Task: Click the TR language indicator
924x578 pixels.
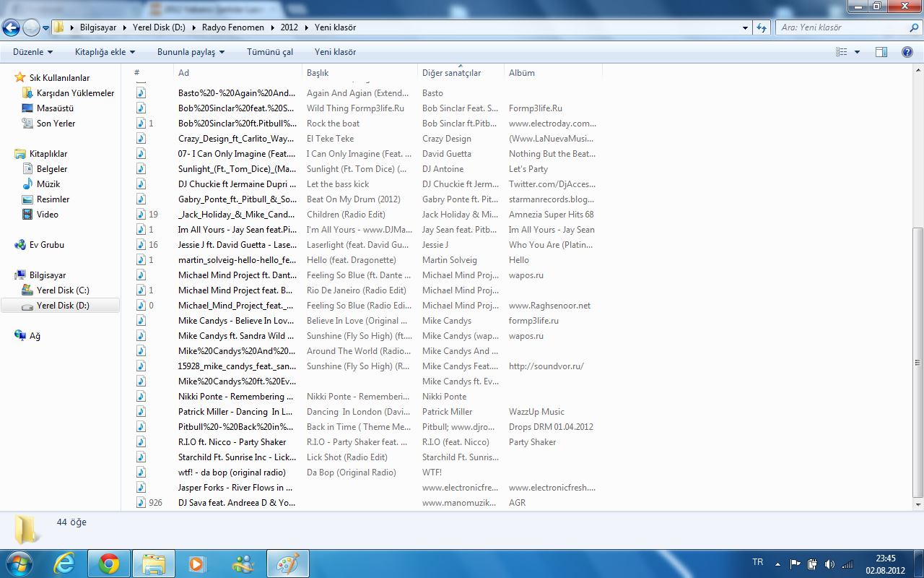Action: pos(757,562)
